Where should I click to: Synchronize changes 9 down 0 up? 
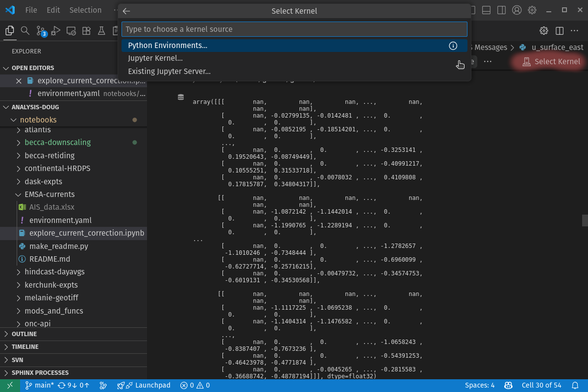point(73,385)
